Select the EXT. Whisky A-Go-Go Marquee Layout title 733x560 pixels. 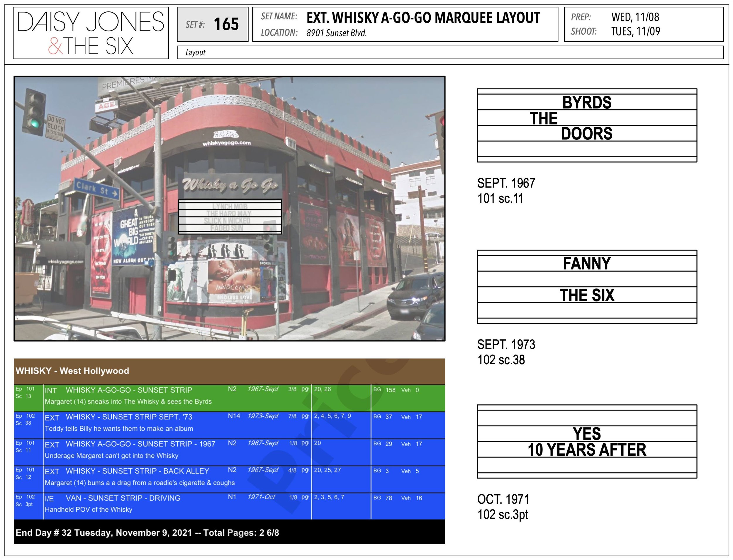click(x=423, y=18)
